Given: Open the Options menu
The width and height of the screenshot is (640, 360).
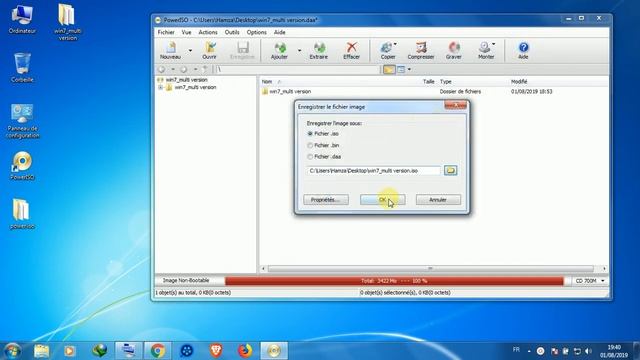Looking at the screenshot, I should [256, 32].
